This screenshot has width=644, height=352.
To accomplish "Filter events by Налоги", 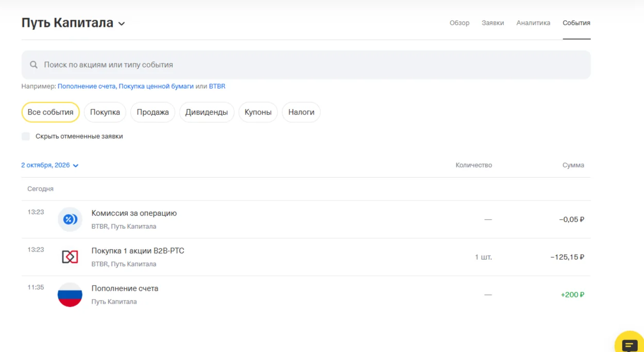I will (x=301, y=112).
